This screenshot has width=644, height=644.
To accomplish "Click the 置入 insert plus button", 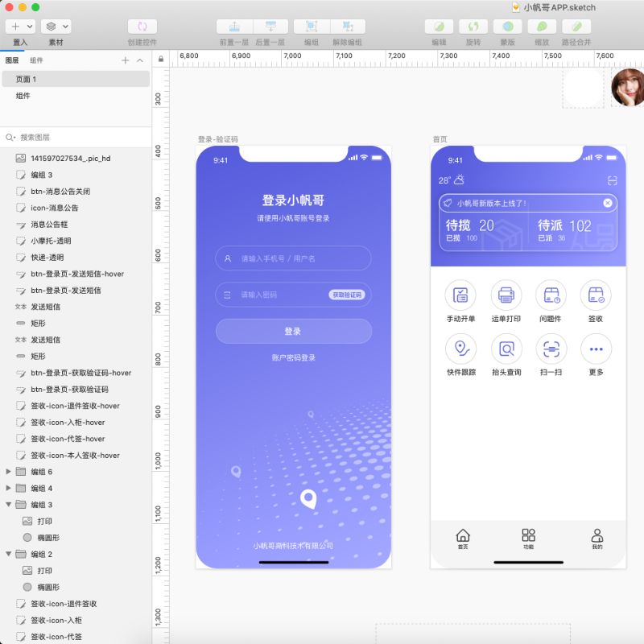I will tap(15, 27).
